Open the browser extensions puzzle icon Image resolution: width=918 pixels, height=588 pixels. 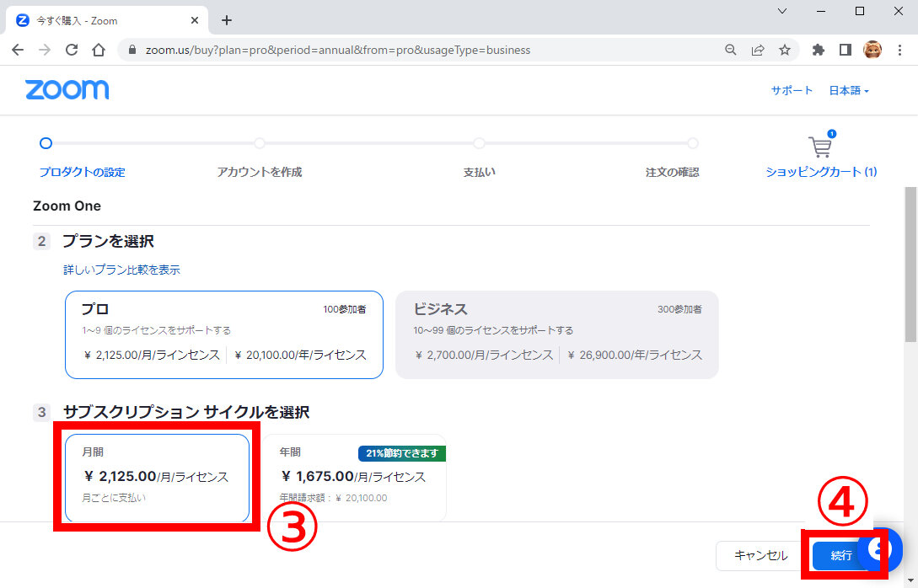point(818,51)
